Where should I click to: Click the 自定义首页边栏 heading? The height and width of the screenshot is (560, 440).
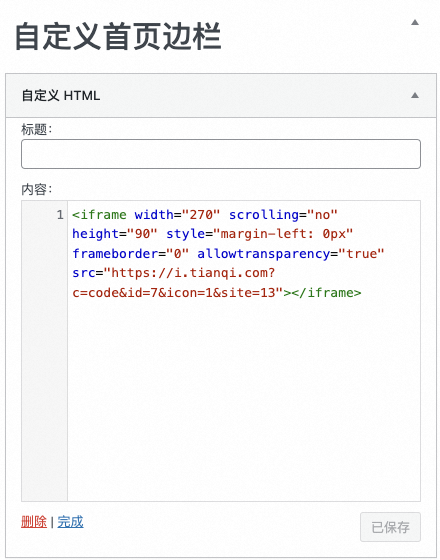(118, 36)
